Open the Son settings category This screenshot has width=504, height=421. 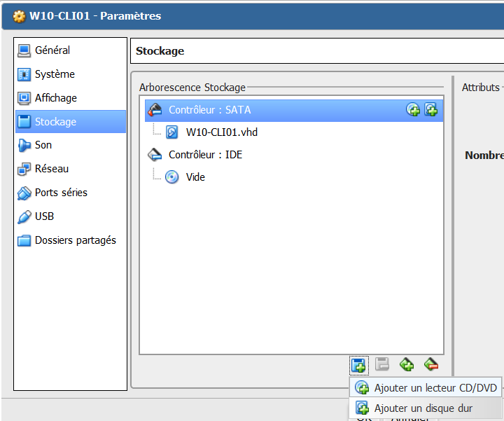(x=71, y=145)
